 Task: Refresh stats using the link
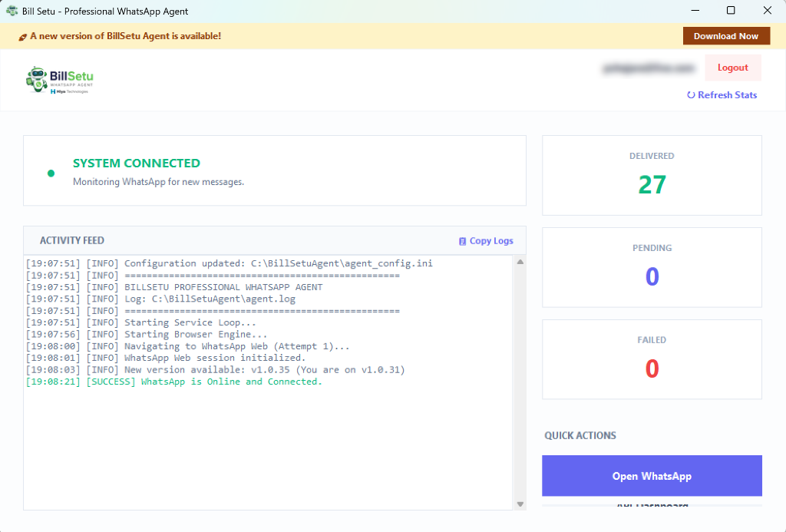click(722, 94)
